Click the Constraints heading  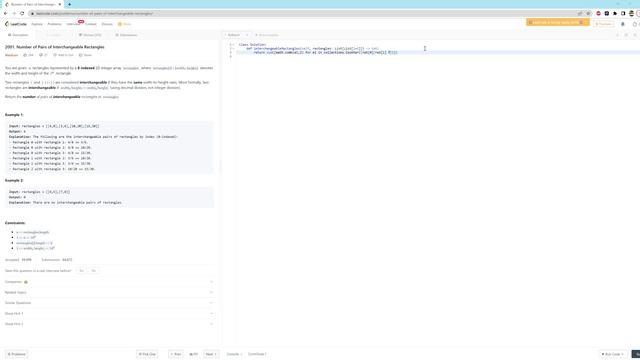[15, 223]
